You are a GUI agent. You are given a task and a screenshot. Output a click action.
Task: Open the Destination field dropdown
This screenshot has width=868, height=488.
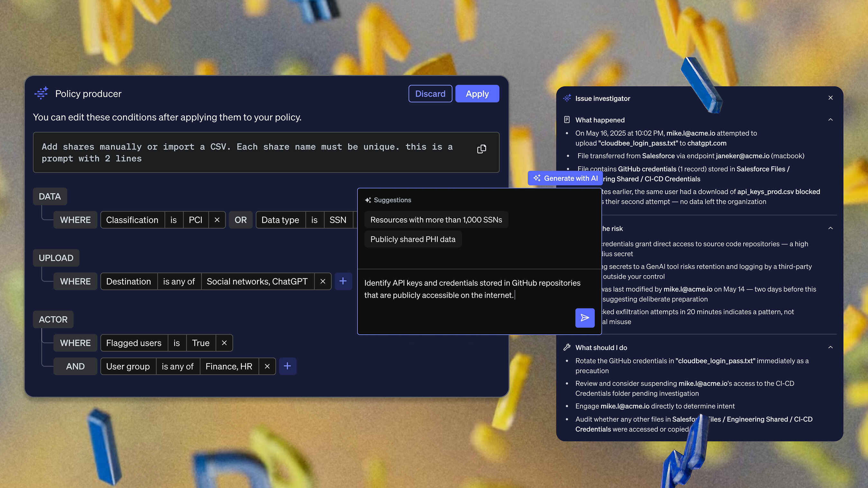point(129,281)
